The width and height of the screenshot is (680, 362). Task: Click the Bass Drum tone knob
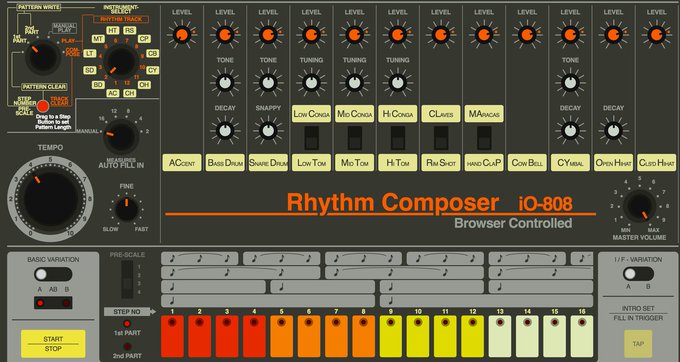coord(225,82)
